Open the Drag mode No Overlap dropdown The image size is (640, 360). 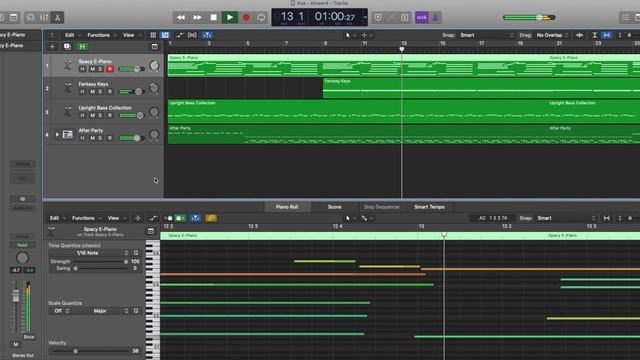(552, 35)
